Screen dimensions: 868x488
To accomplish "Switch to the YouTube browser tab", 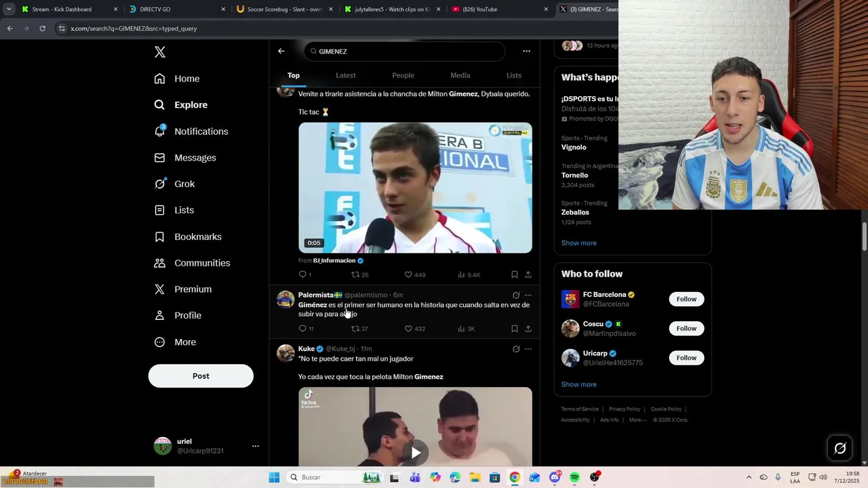I will tap(500, 9).
